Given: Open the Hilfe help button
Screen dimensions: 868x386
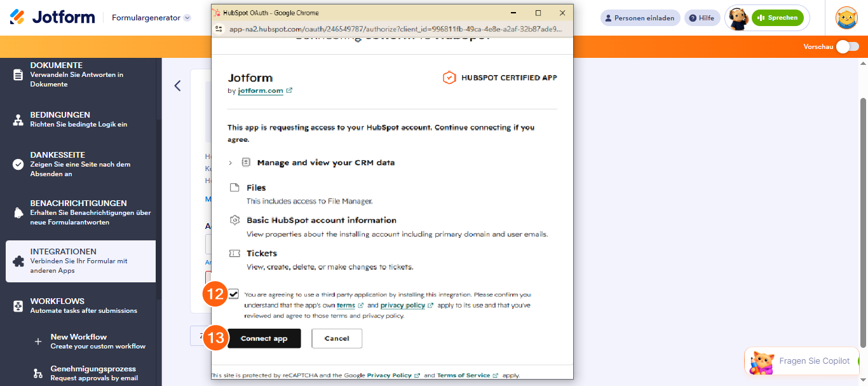Looking at the screenshot, I should [x=702, y=18].
